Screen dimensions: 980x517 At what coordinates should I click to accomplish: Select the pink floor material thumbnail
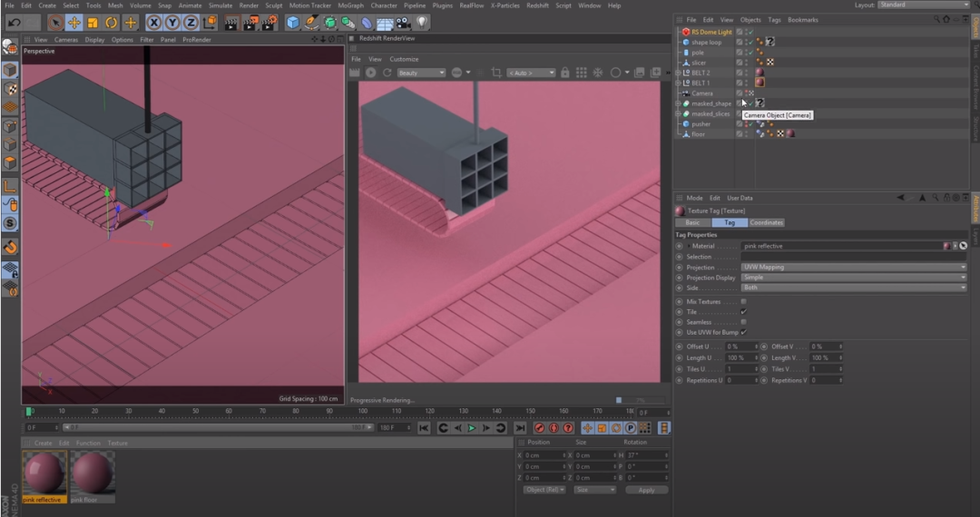(93, 474)
